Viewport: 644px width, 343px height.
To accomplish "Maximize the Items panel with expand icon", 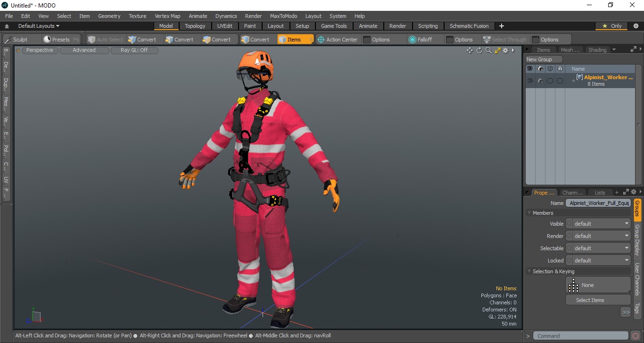I will [x=633, y=49].
